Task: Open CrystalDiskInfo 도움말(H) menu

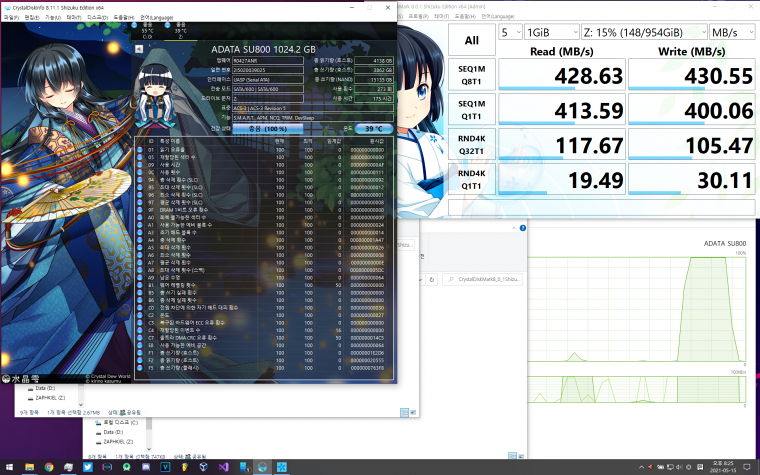Action: [123, 17]
